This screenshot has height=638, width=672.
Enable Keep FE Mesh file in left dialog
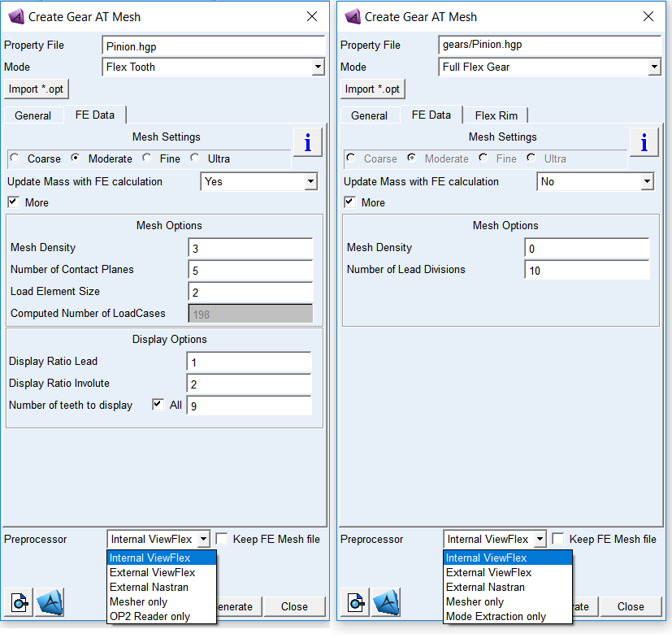(222, 539)
